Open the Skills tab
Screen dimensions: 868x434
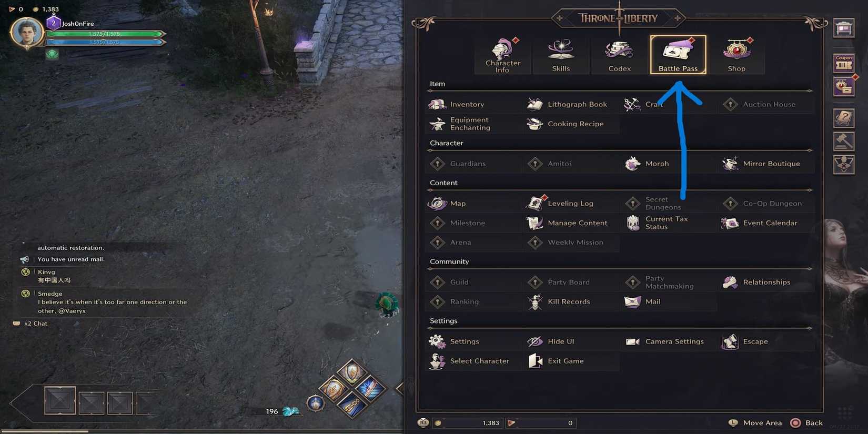click(x=561, y=55)
